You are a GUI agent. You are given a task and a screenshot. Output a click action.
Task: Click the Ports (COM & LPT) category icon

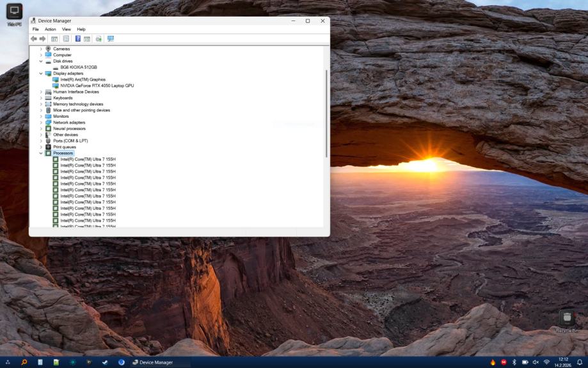(x=48, y=141)
